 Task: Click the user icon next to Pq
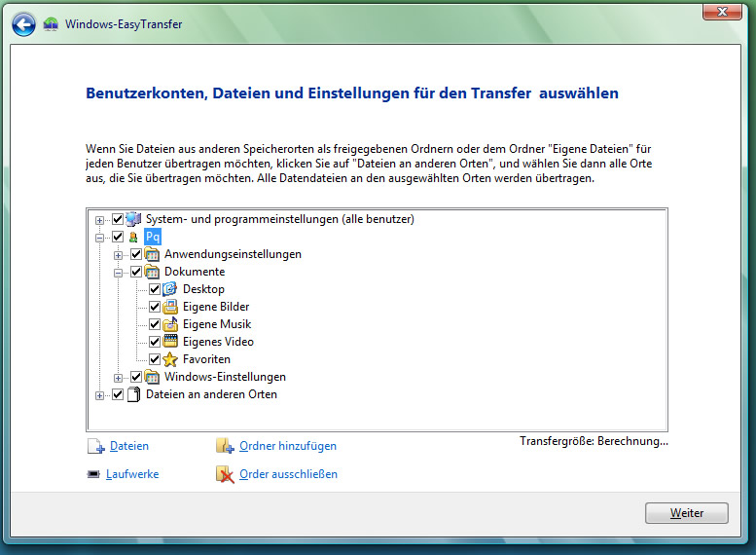(x=133, y=237)
